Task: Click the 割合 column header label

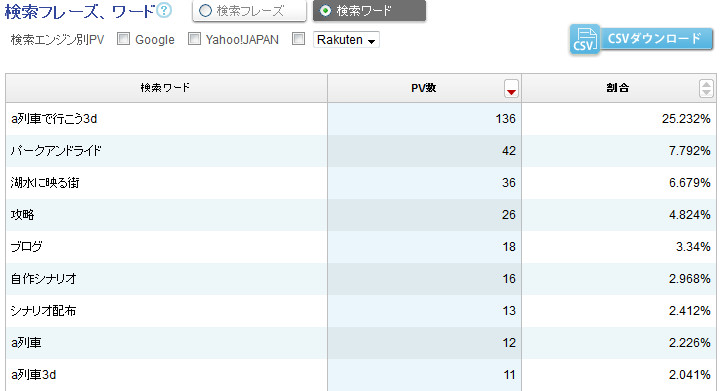Action: pos(617,88)
